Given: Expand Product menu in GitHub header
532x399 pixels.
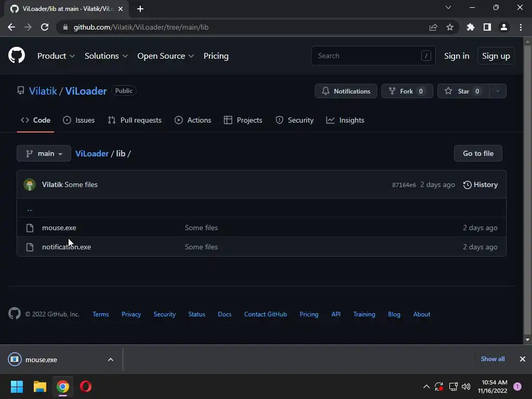Looking at the screenshot, I should point(56,56).
